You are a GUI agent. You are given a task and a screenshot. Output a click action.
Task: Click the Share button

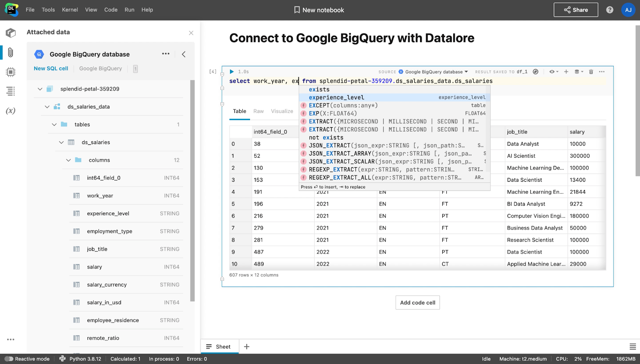point(576,10)
